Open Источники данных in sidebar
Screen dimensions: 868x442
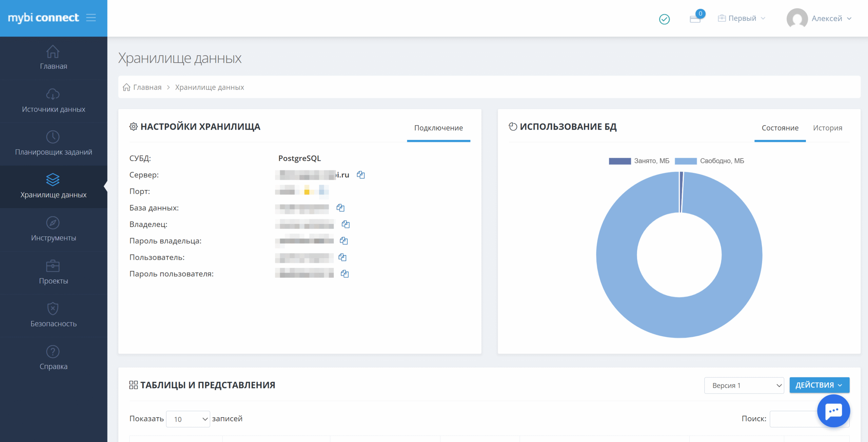coord(54,101)
